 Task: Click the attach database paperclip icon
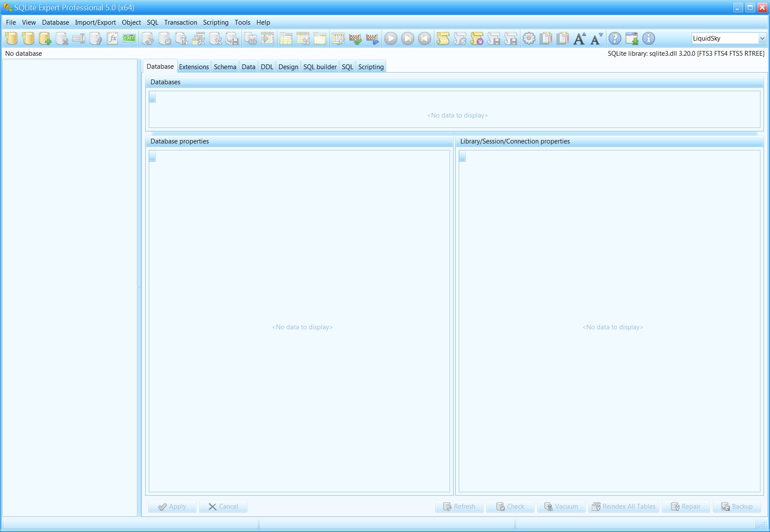[x=96, y=38]
